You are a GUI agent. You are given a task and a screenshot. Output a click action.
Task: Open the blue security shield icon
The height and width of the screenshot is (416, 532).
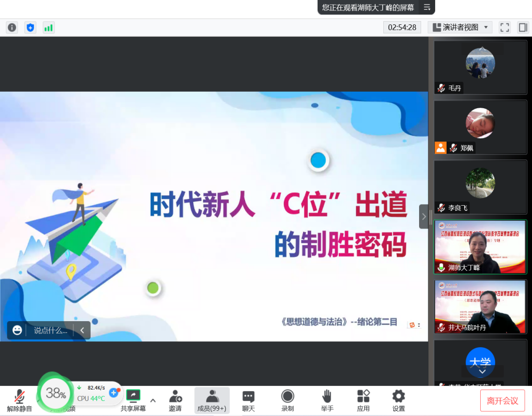coord(30,27)
